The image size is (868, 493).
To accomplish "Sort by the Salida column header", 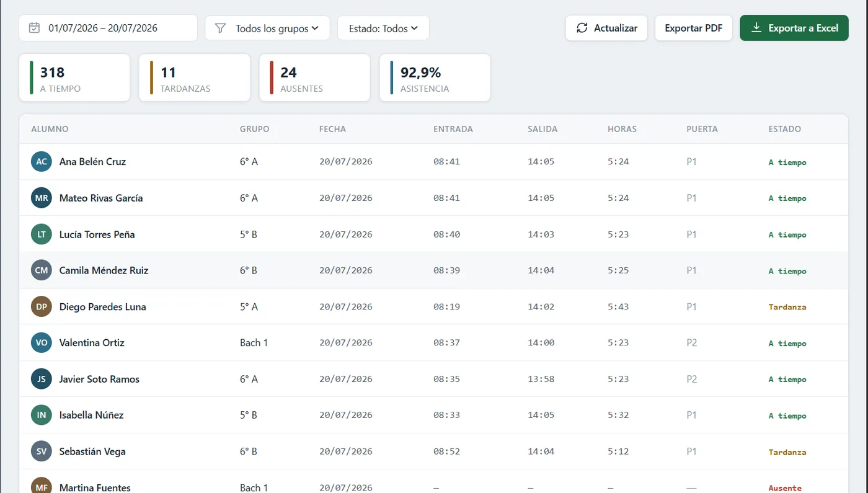I will 542,129.
